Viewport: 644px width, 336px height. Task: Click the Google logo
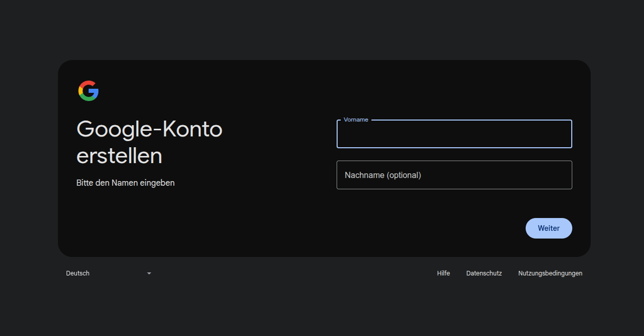click(x=88, y=91)
